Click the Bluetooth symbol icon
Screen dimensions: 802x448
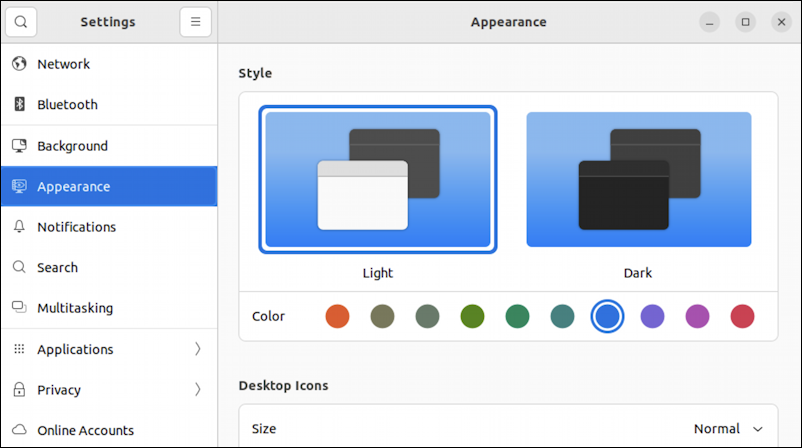point(19,104)
